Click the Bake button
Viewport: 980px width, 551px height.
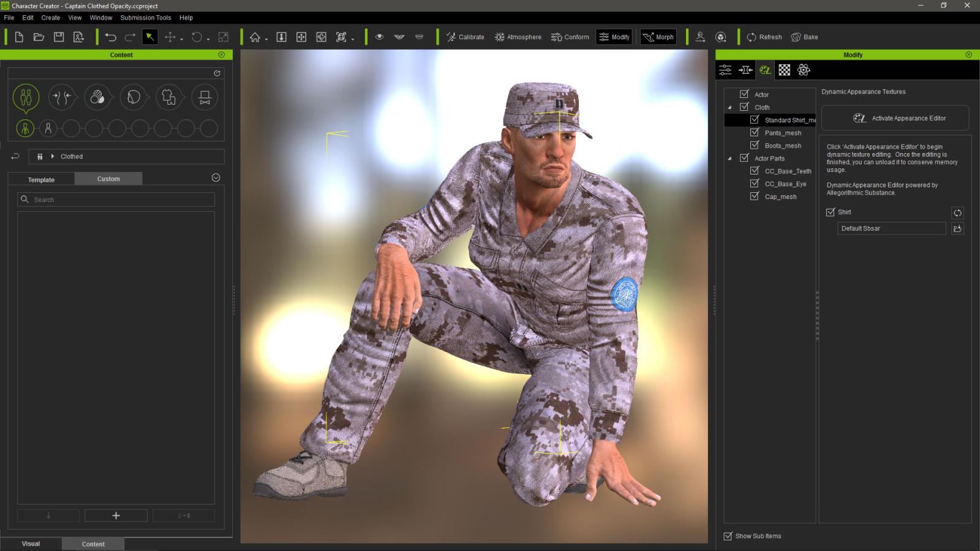pyautogui.click(x=804, y=37)
